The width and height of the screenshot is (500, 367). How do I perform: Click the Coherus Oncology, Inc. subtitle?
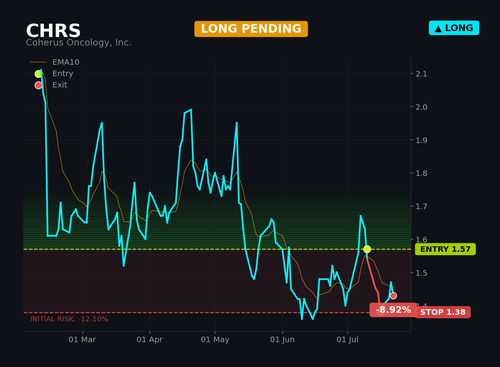[79, 43]
